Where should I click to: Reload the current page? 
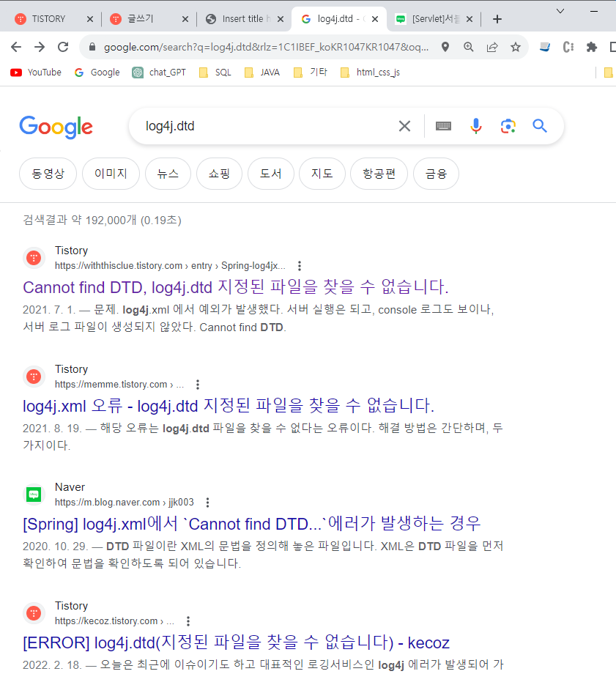pyautogui.click(x=63, y=47)
